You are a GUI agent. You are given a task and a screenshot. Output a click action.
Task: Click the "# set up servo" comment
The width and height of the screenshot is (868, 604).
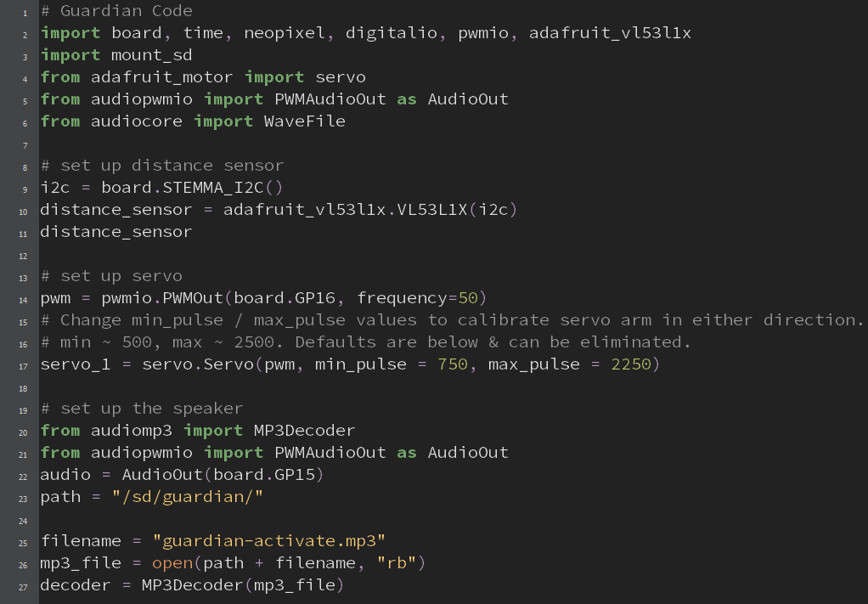111,276
